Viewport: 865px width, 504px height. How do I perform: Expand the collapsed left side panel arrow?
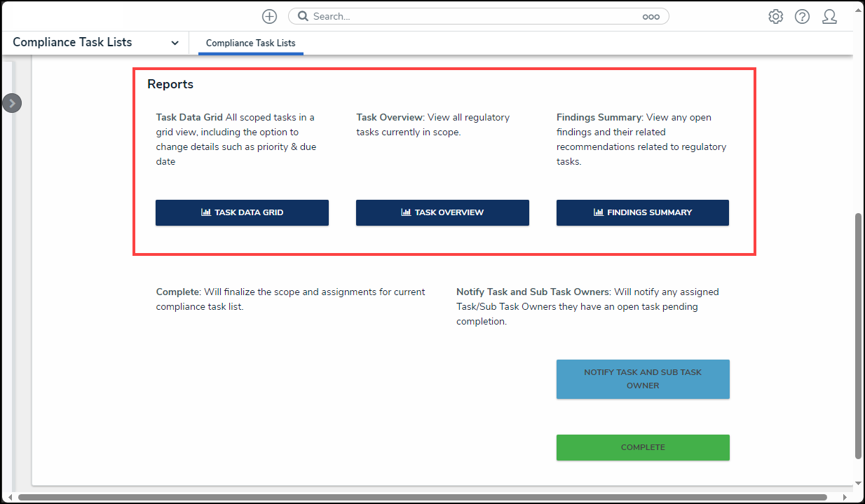click(12, 103)
